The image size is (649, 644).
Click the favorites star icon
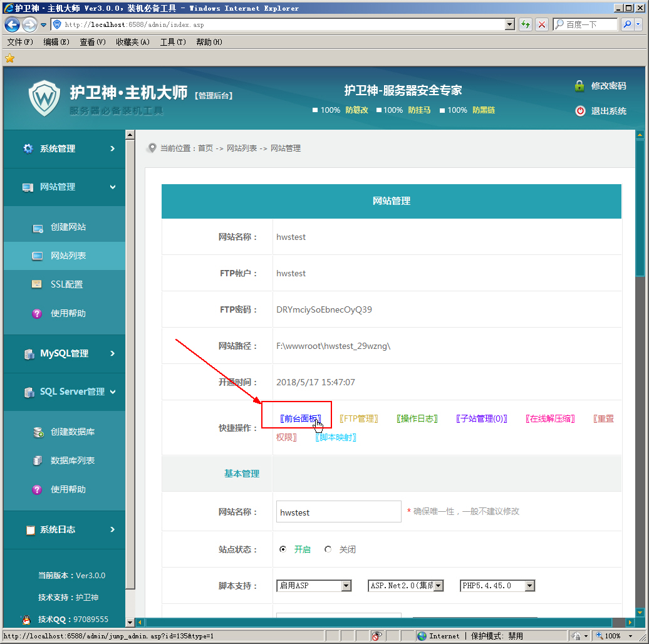coord(9,58)
